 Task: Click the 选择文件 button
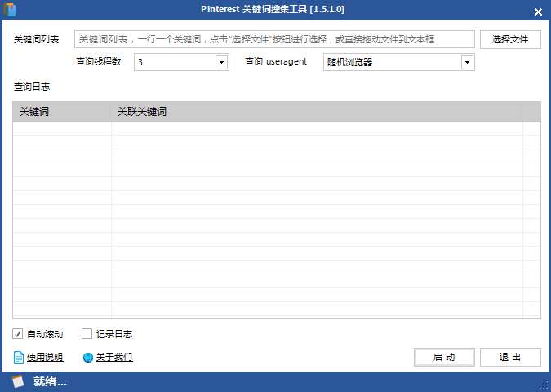[510, 39]
